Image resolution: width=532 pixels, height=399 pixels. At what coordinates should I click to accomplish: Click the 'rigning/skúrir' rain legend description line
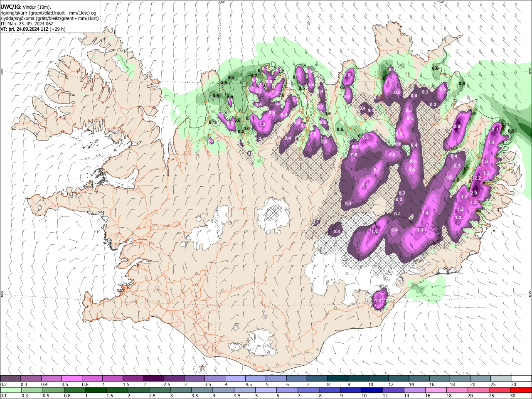click(x=48, y=13)
